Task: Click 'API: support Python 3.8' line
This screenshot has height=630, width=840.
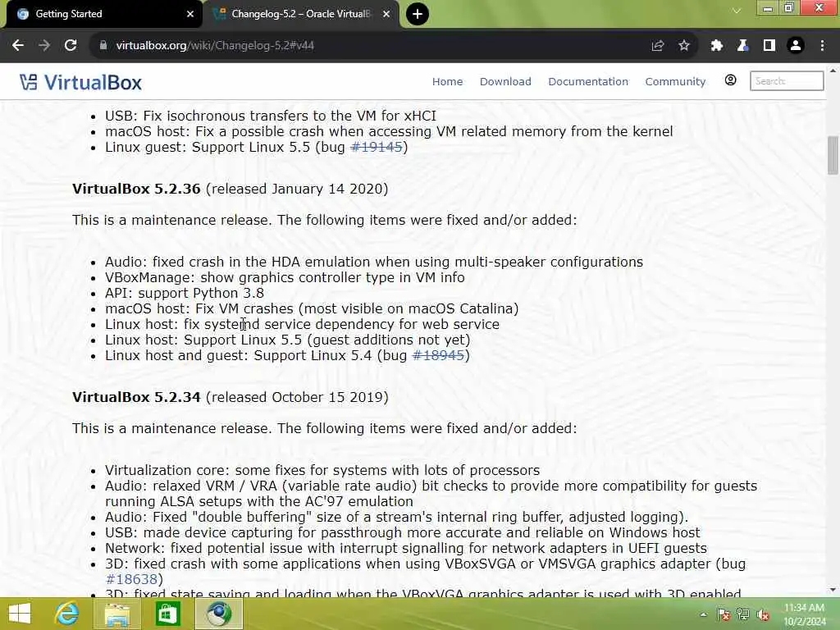Action: click(185, 294)
